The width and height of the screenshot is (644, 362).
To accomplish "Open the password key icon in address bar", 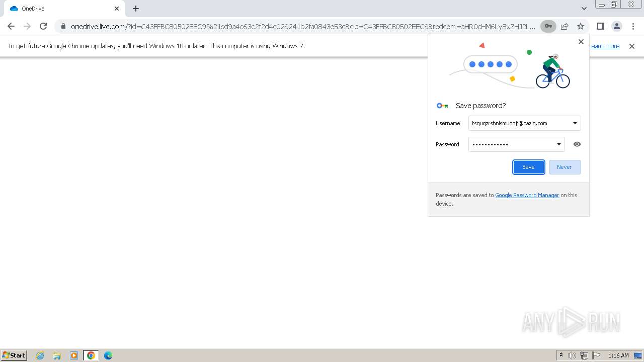I will coord(548,26).
